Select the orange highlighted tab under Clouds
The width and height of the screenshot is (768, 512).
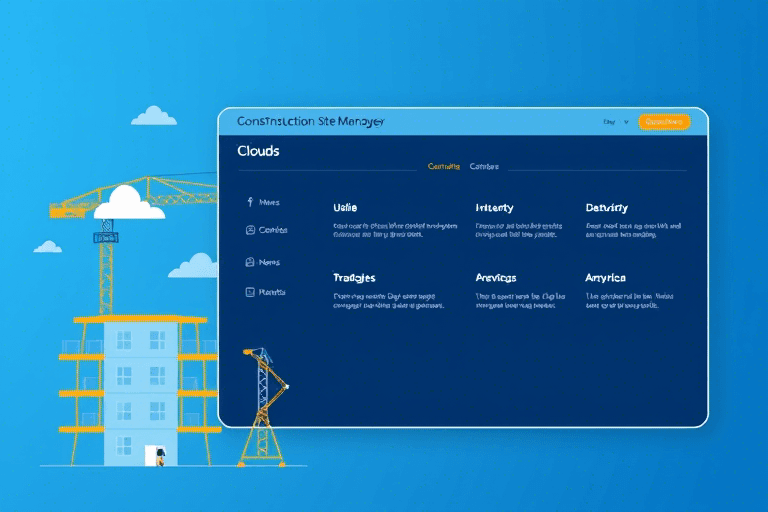(444, 167)
